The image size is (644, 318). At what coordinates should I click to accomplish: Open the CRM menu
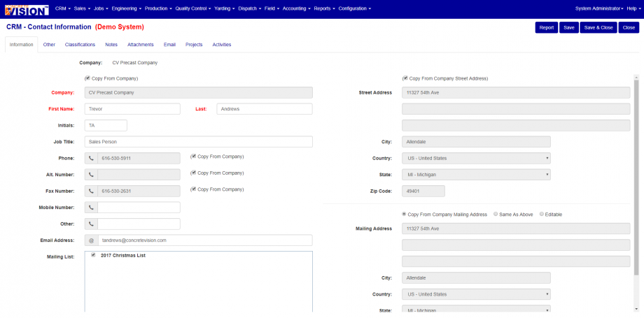(63, 8)
